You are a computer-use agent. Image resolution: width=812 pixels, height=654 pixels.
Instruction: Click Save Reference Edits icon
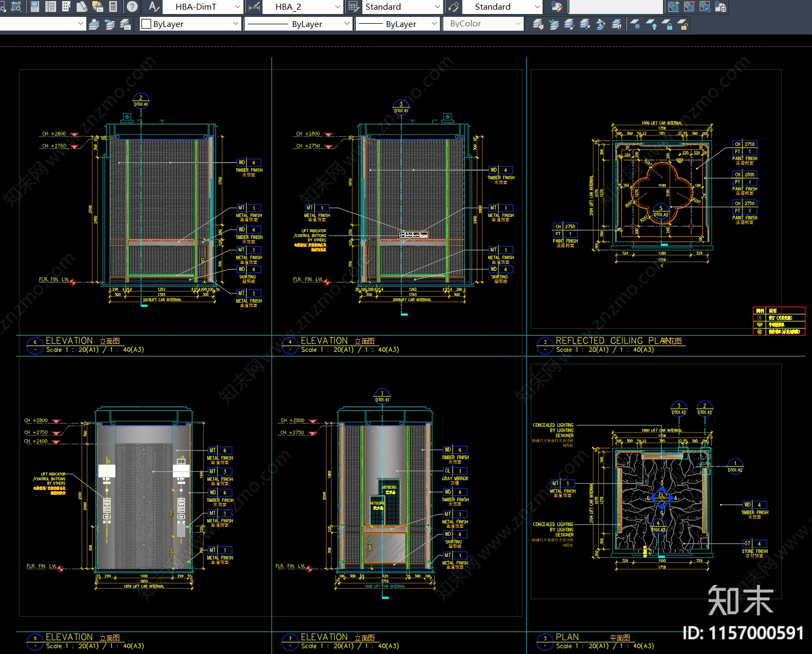click(x=720, y=6)
